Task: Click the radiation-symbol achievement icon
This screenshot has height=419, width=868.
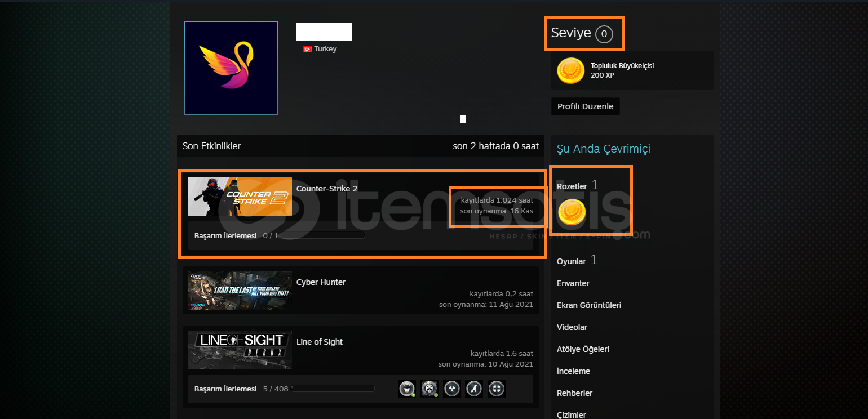Action: coord(452,389)
